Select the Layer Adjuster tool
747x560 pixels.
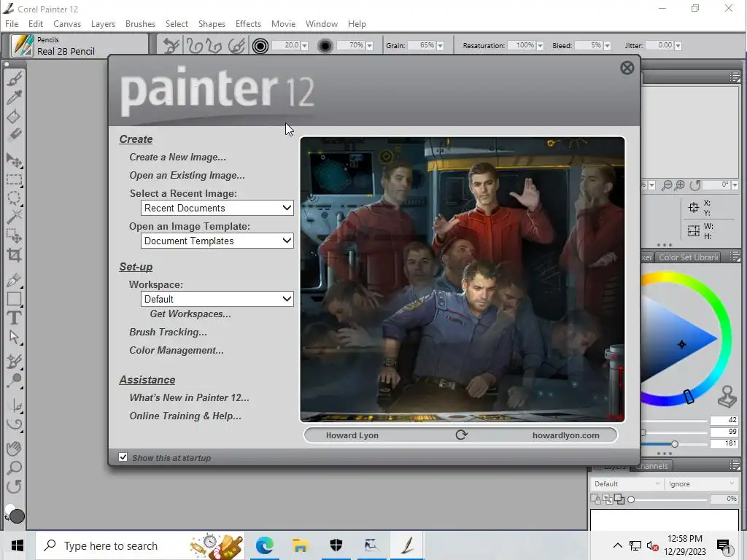[x=14, y=161]
